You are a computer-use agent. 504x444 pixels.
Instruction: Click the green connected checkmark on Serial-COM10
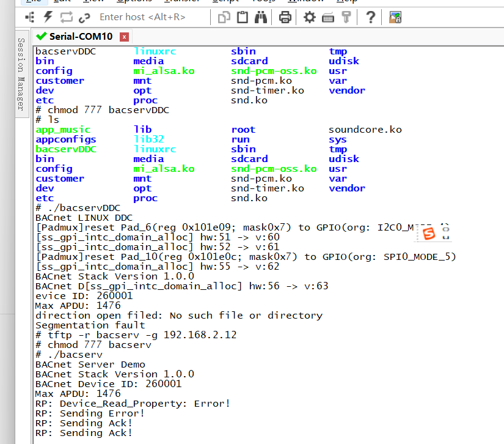pyautogui.click(x=42, y=36)
